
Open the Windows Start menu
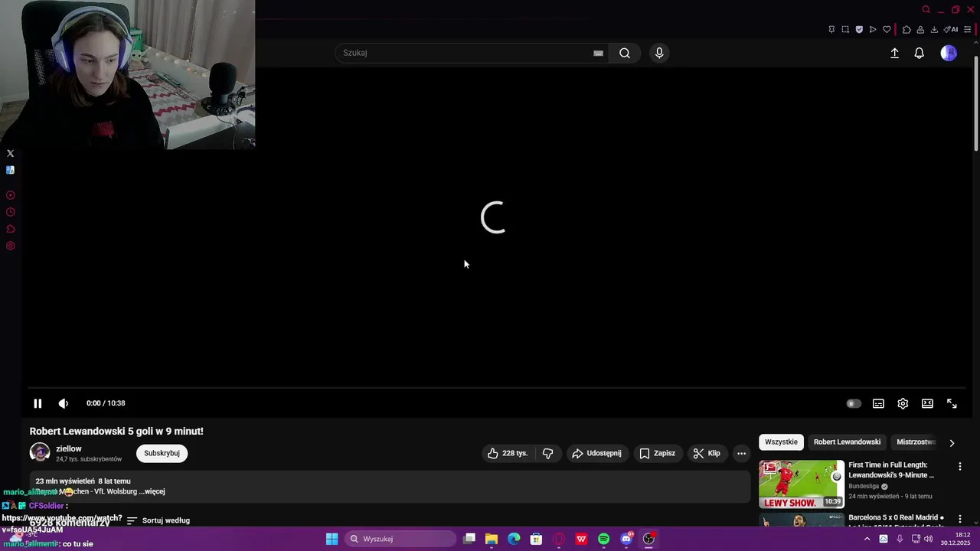[332, 539]
